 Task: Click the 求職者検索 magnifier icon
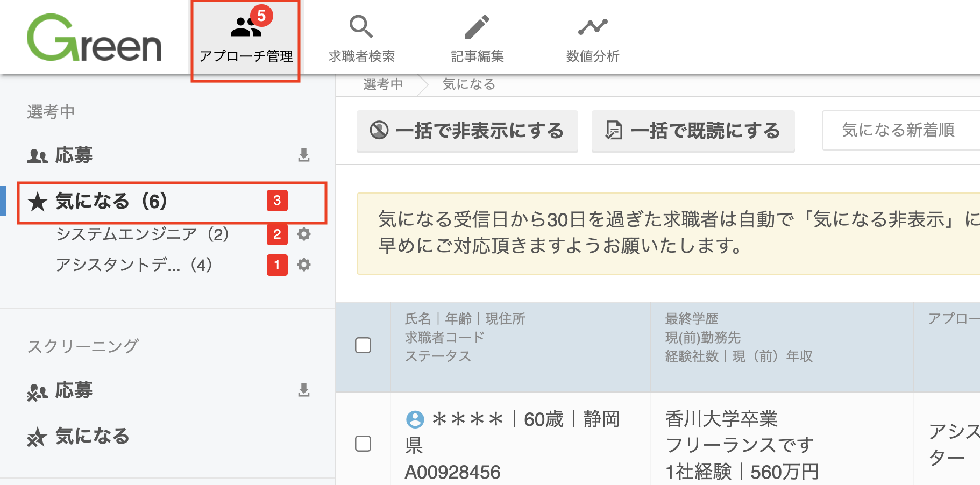tap(361, 26)
